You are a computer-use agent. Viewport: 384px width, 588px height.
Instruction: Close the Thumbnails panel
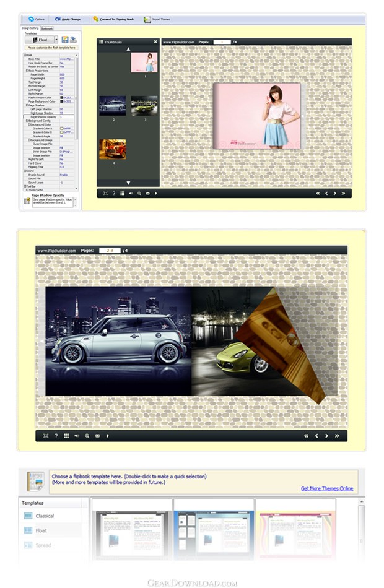[155, 42]
